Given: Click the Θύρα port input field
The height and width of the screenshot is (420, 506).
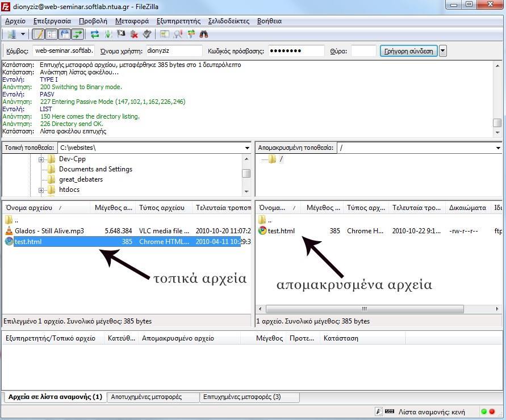Looking at the screenshot, I should coord(363,51).
